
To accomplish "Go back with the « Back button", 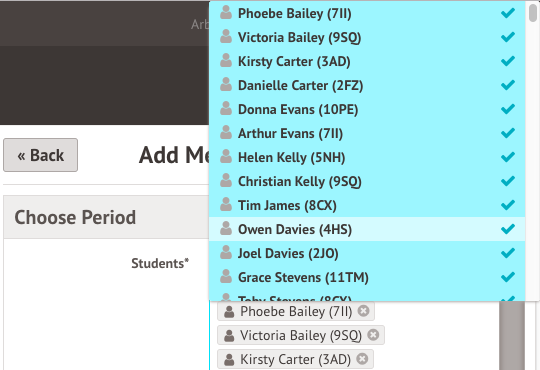I will (x=41, y=155).
